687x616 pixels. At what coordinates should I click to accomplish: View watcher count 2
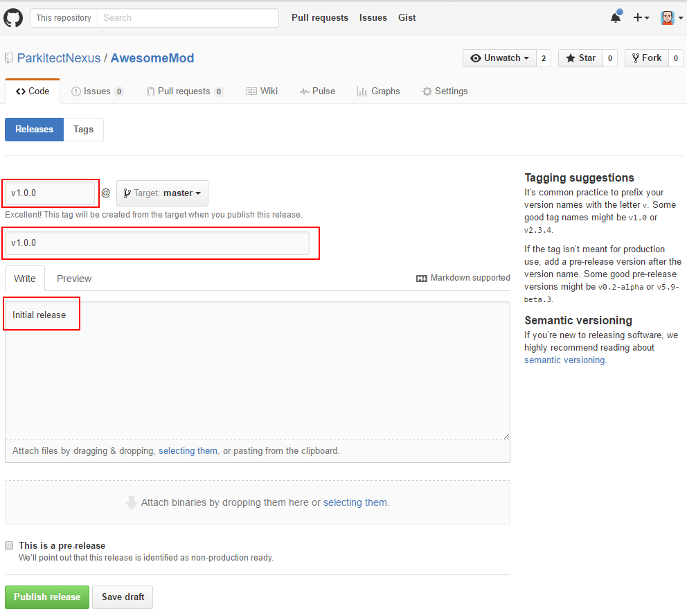click(x=544, y=58)
